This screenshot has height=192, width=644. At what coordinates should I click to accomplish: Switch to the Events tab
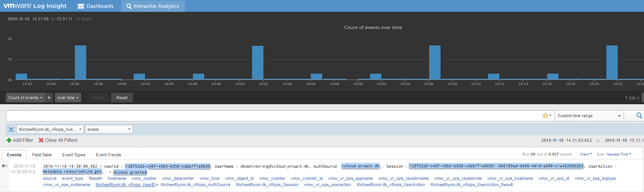(x=14, y=155)
